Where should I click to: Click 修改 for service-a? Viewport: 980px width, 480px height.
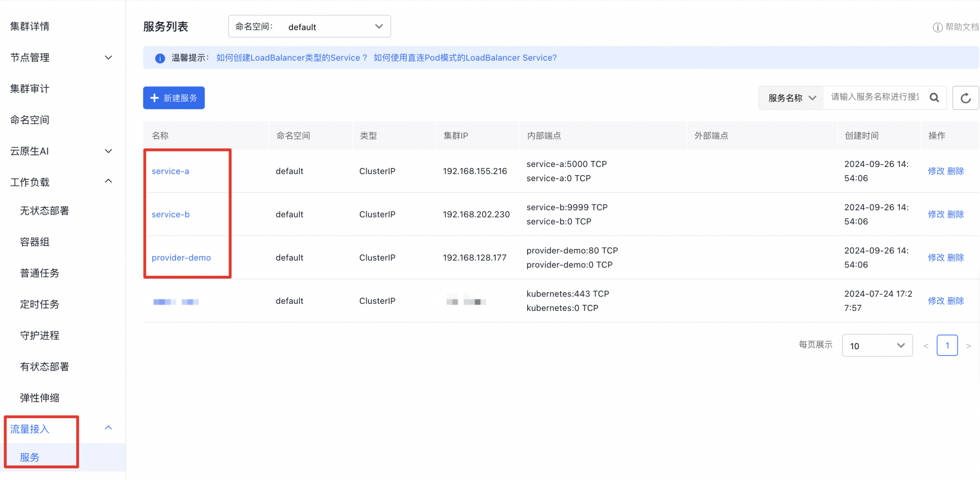tap(936, 171)
